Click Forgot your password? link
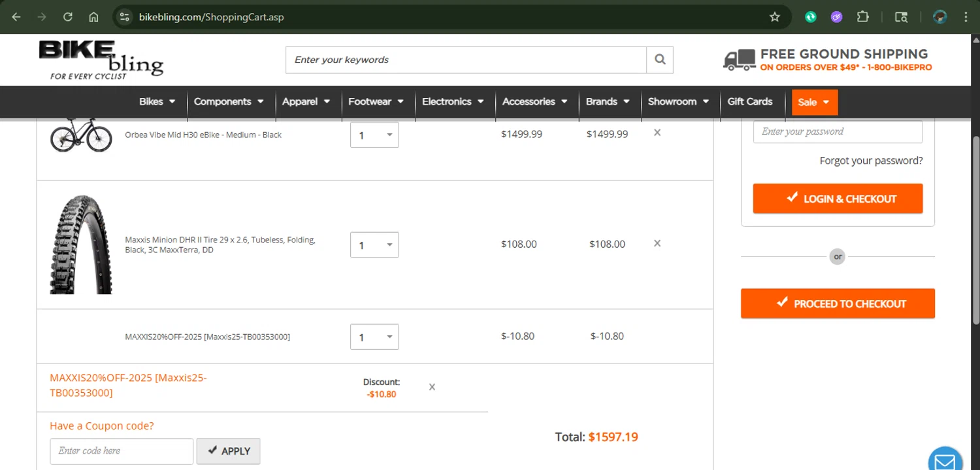 (871, 161)
